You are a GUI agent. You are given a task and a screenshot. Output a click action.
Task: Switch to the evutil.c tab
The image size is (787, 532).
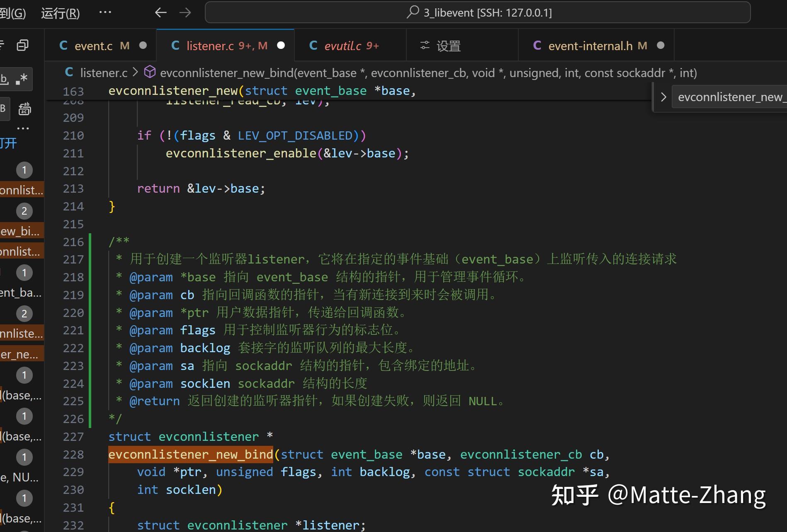coord(350,45)
